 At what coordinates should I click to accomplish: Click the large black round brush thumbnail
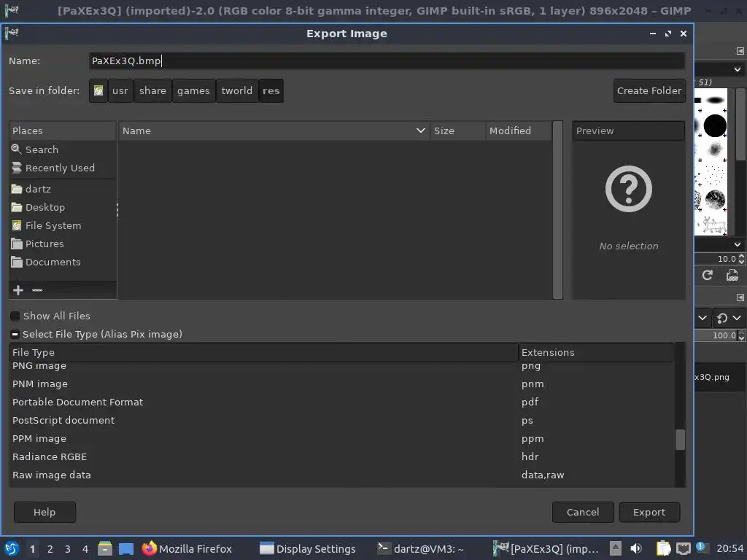click(715, 125)
